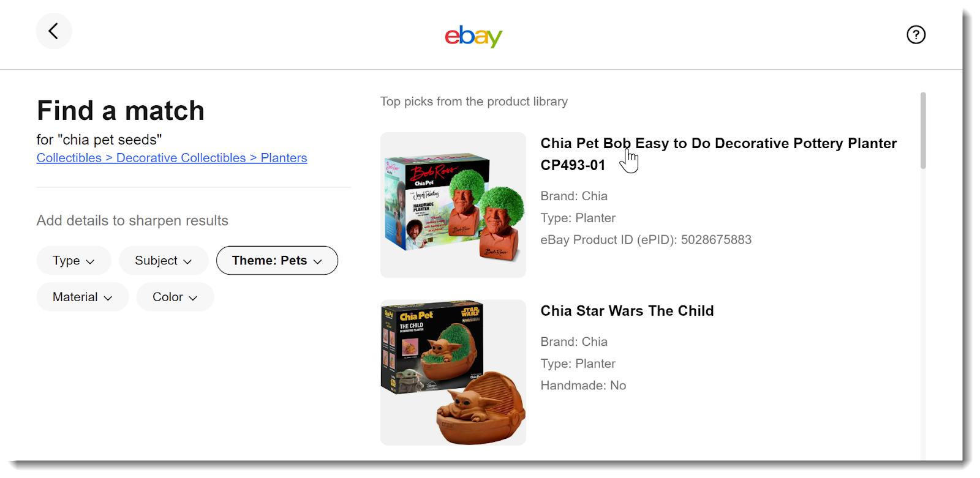This screenshot has height=478, width=980.
Task: Select the Chia Pet Bob Ross planter title
Action: (x=718, y=154)
